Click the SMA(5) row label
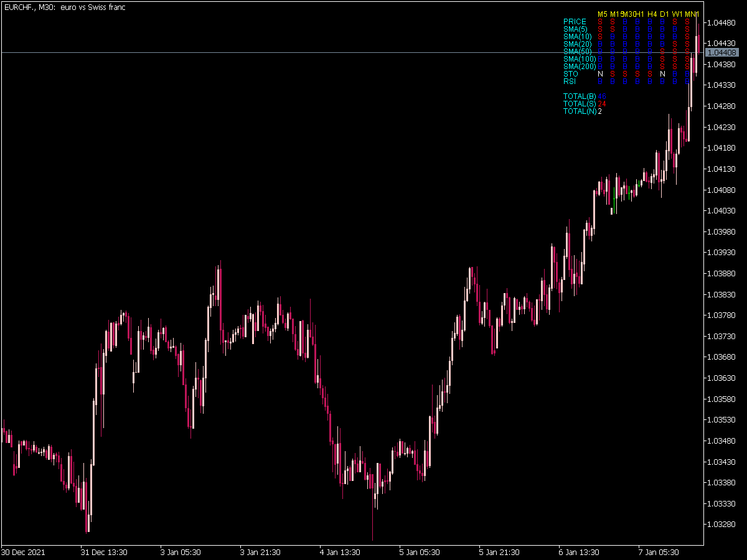Screen dimensions: 747x560 coord(575,29)
